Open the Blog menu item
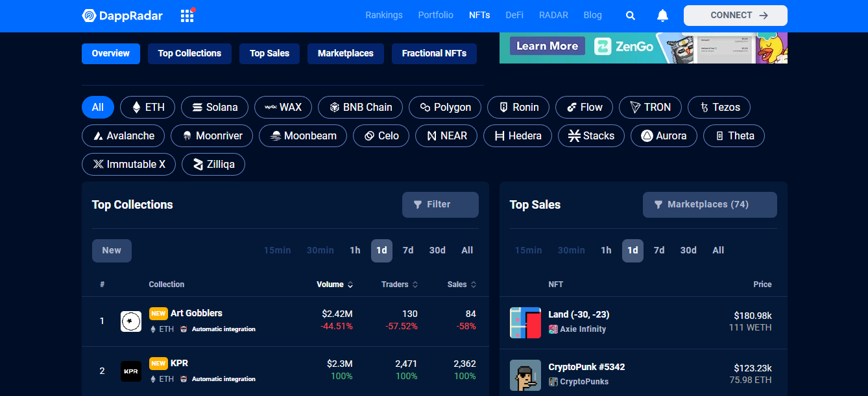Viewport: 868px width, 396px height. pos(593,15)
